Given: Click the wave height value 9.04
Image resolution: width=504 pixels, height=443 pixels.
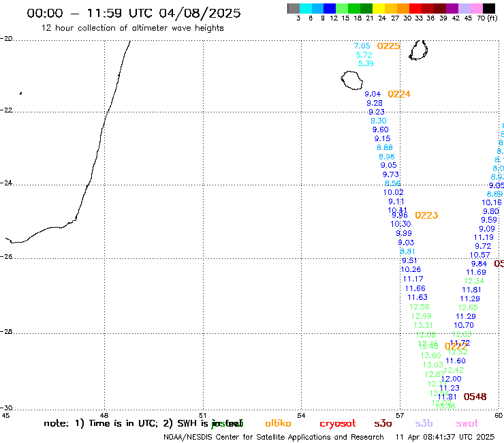Looking at the screenshot, I should tap(373, 94).
